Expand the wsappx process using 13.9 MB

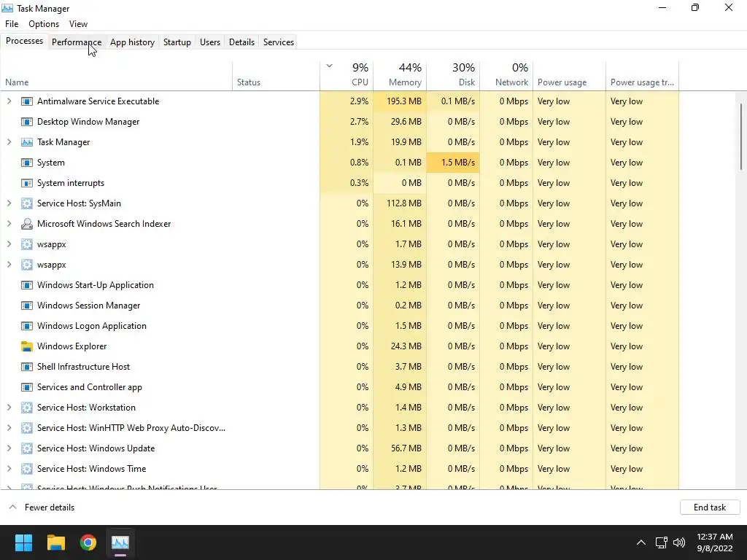pyautogui.click(x=9, y=265)
